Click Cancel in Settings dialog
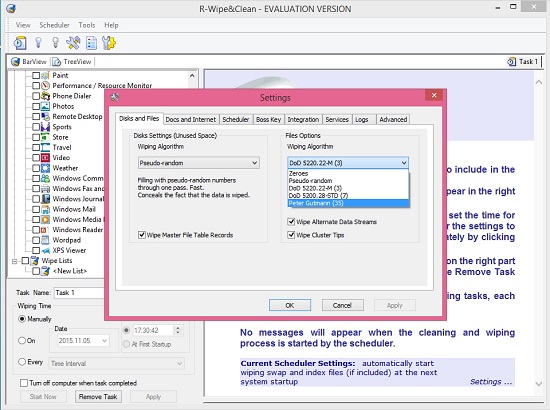 tap(342, 305)
